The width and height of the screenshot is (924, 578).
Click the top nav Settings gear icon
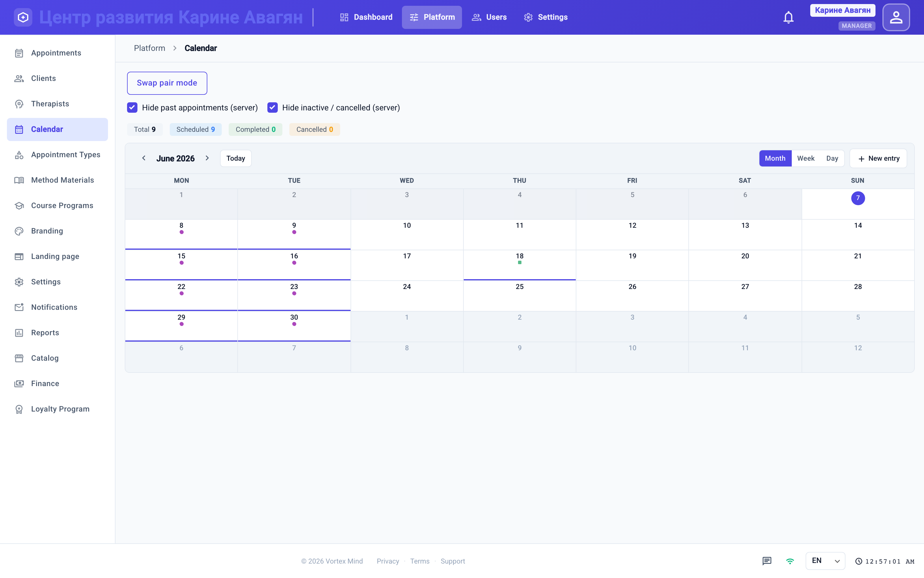point(528,17)
